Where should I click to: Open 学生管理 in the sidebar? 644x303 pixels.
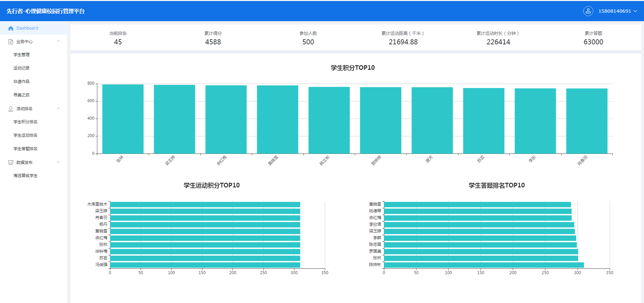[21, 55]
